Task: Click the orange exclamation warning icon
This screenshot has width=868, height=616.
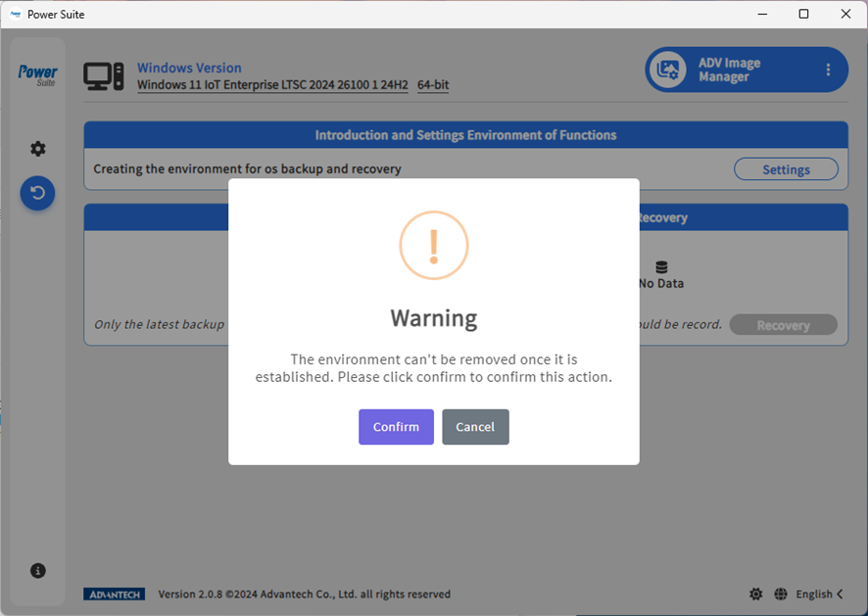Action: 434,245
